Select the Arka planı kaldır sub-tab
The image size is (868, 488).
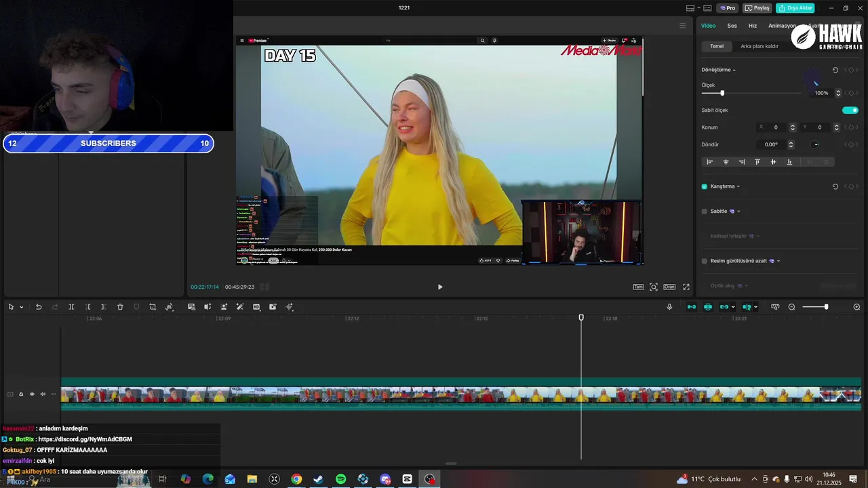pyautogui.click(x=759, y=46)
